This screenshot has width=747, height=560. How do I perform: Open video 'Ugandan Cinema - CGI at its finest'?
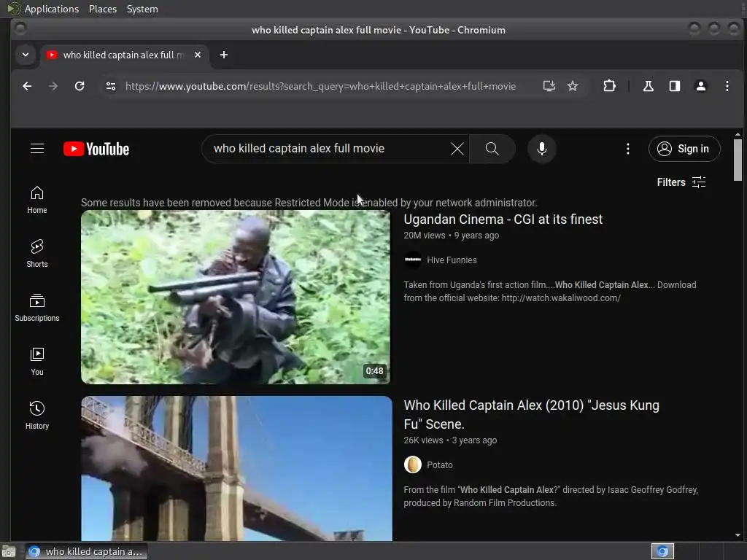click(503, 219)
